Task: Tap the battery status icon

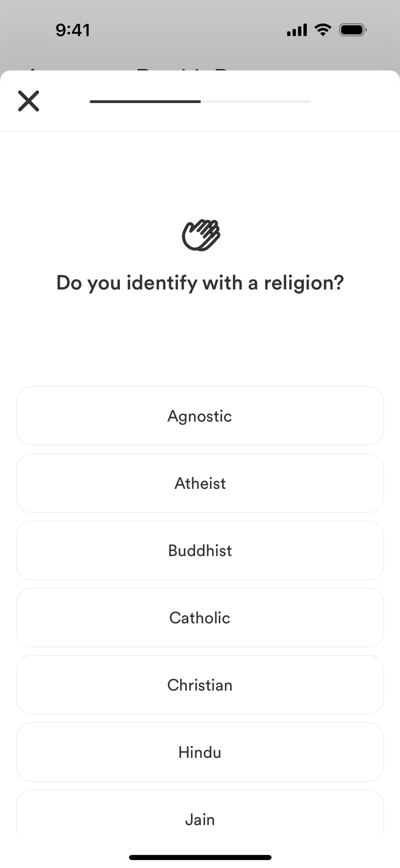Action: click(x=352, y=30)
